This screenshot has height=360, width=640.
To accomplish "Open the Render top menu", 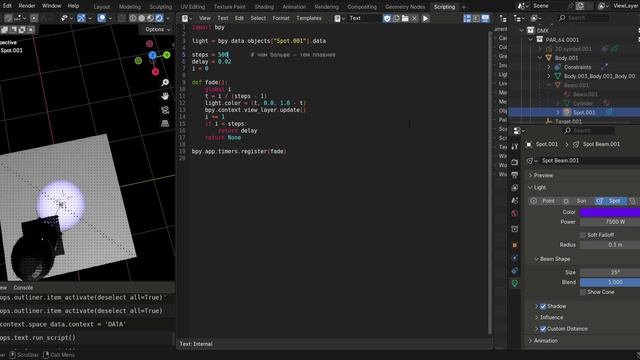I will 27,6.
